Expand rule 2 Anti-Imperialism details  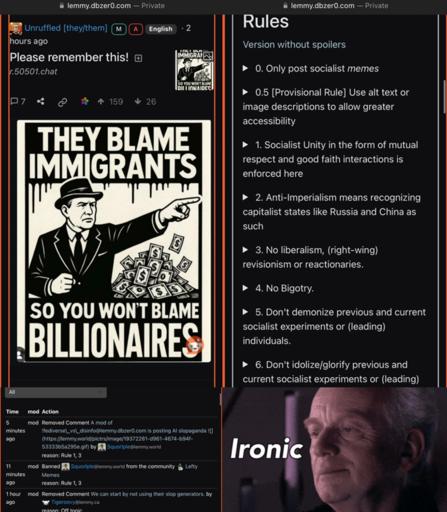(331, 212)
